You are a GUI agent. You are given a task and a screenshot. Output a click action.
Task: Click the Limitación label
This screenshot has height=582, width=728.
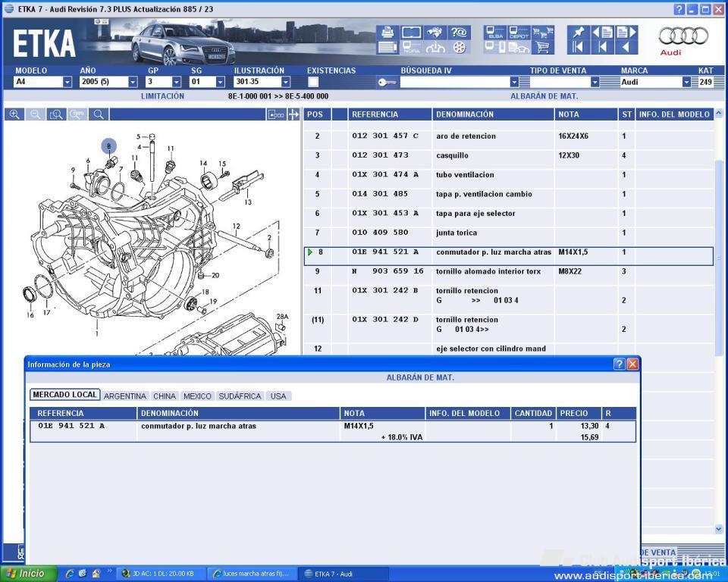(x=162, y=96)
